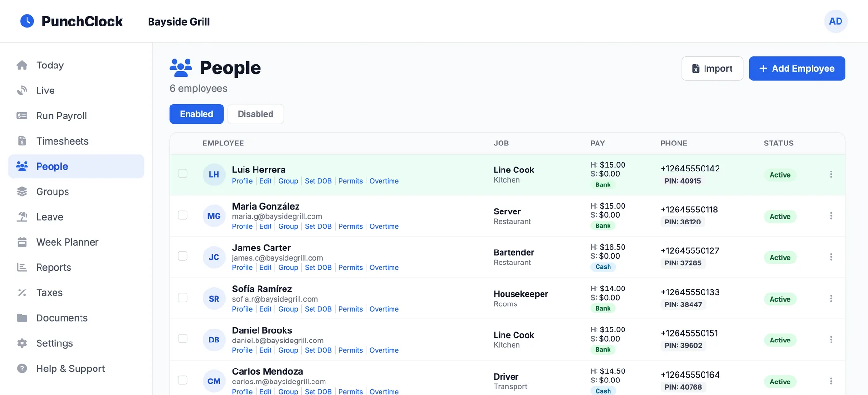Open the kebab menu for Sofía Ramírez
This screenshot has height=395, width=868.
[831, 299]
